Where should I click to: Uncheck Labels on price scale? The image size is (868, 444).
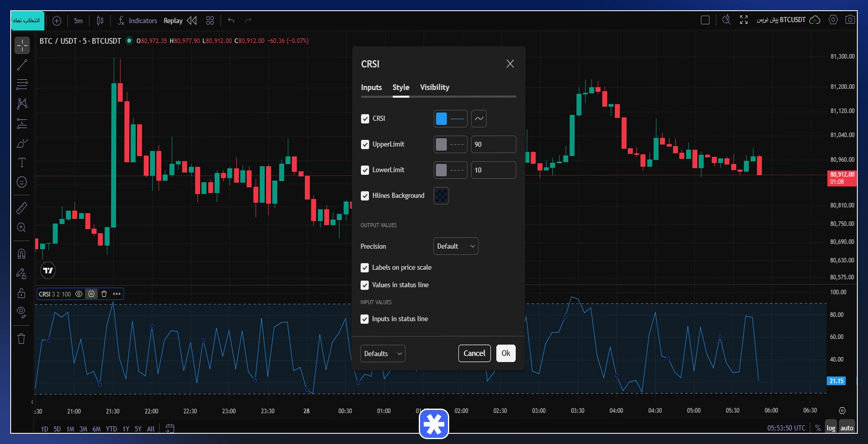(x=365, y=268)
